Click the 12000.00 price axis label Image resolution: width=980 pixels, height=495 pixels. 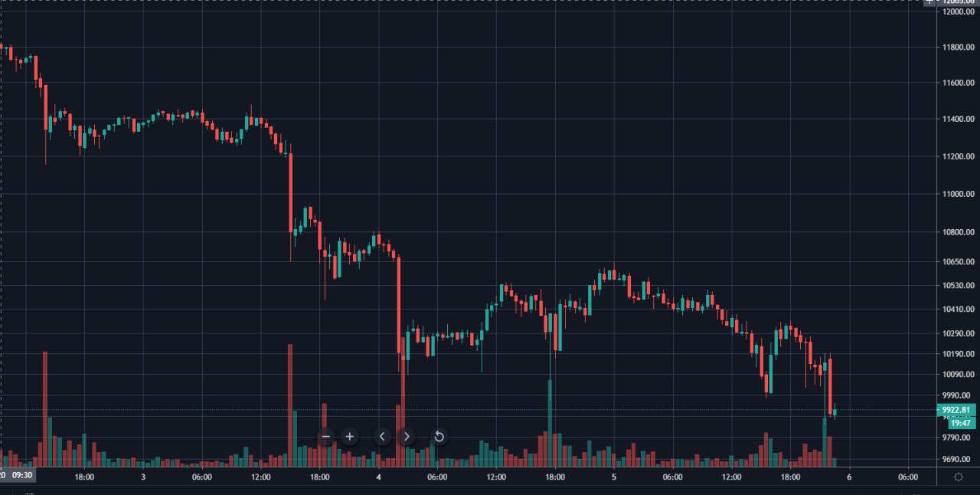959,11
